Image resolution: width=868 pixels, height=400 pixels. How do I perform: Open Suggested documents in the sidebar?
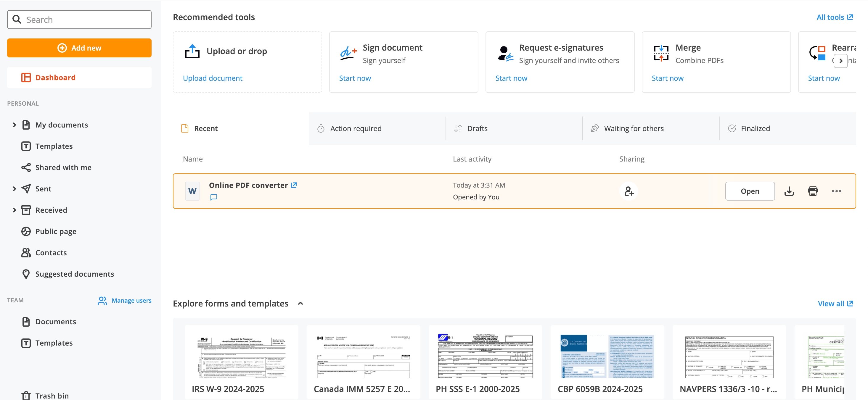[75, 274]
